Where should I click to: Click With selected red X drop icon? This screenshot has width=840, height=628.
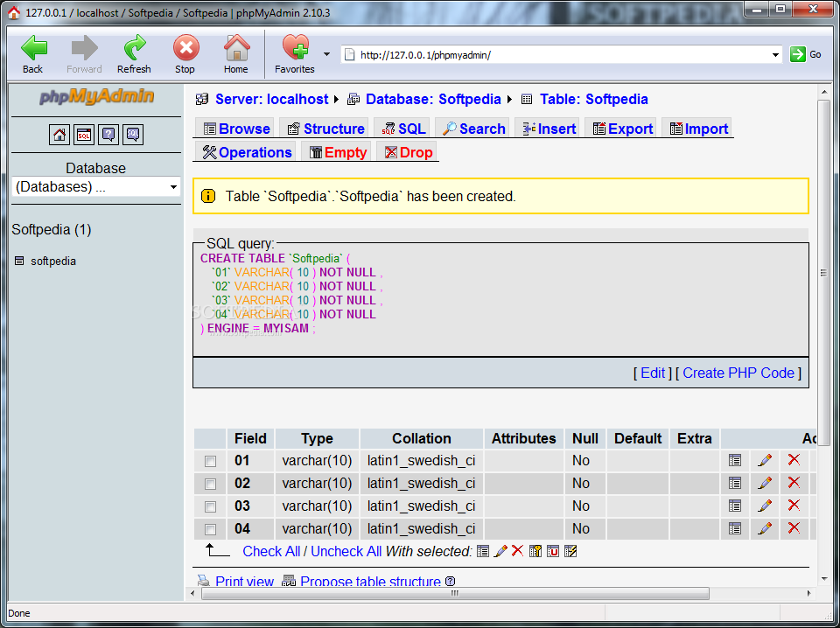(517, 550)
